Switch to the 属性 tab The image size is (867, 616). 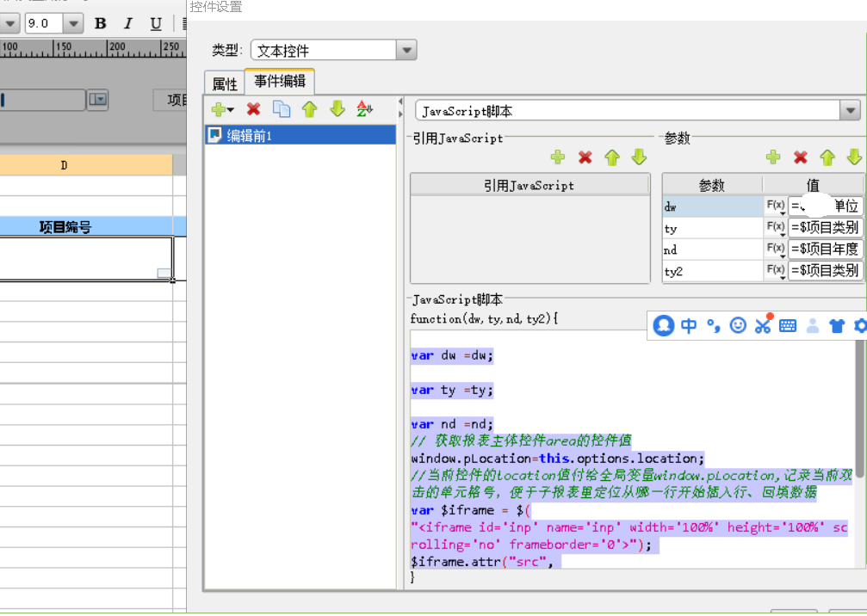click(x=225, y=83)
